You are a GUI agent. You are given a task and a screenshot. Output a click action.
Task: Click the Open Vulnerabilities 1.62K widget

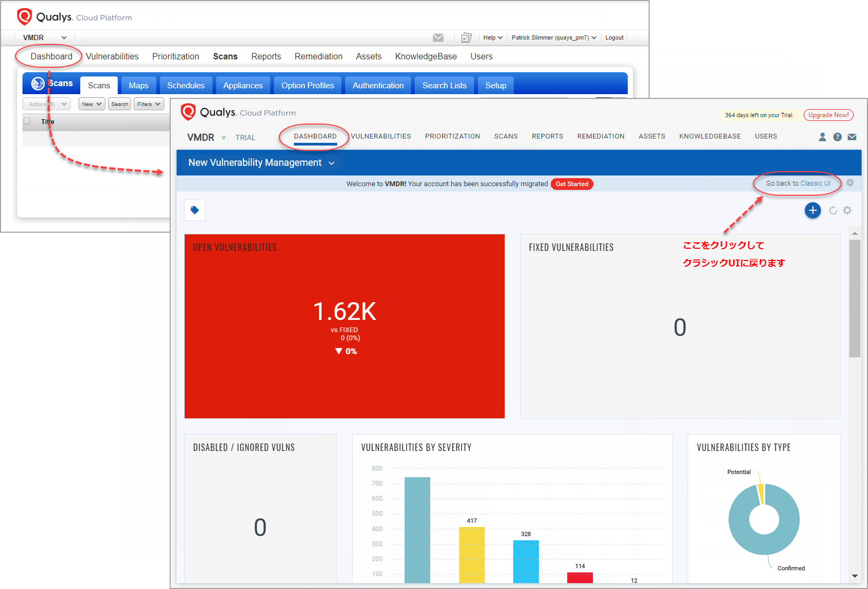[x=345, y=326]
